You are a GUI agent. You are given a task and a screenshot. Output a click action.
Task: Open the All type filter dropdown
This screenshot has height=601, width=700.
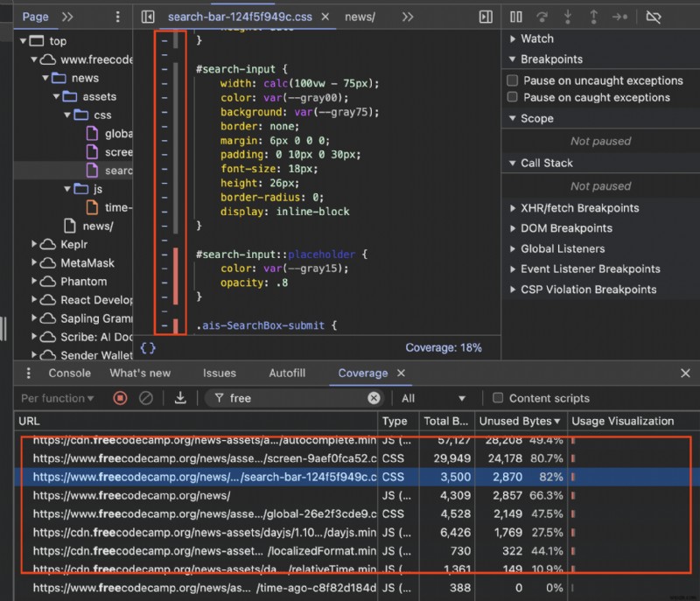[433, 398]
